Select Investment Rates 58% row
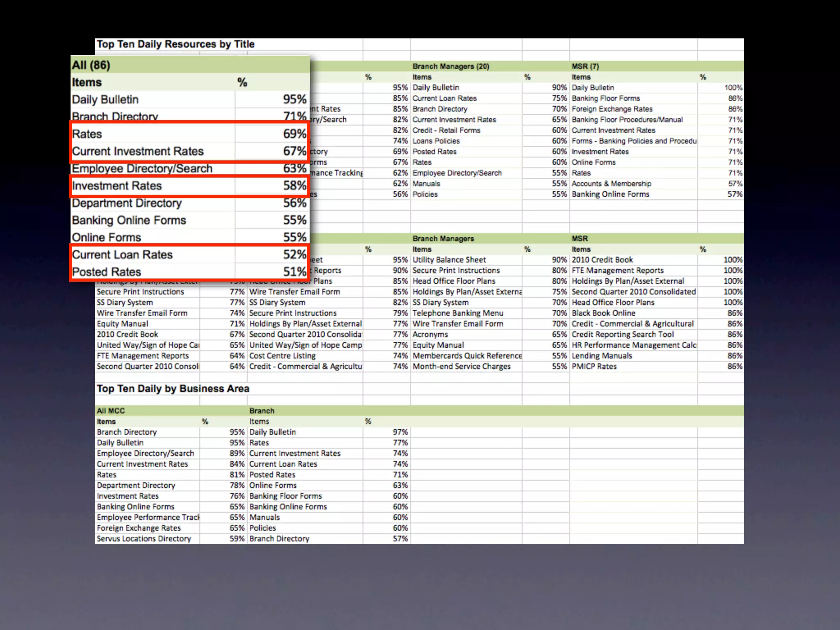Viewport: 840px width, 630px height. pos(117,186)
